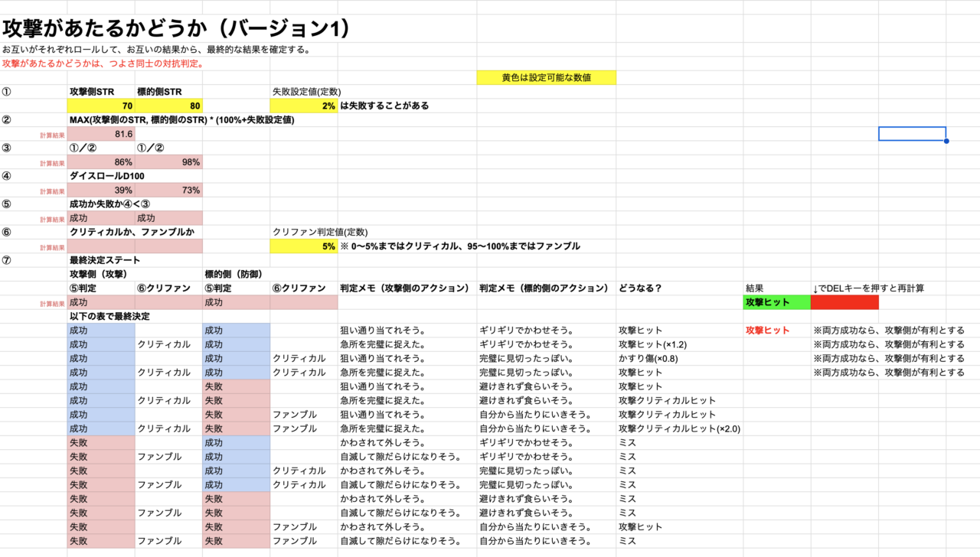Select the pink cell showing 86%

click(x=101, y=162)
